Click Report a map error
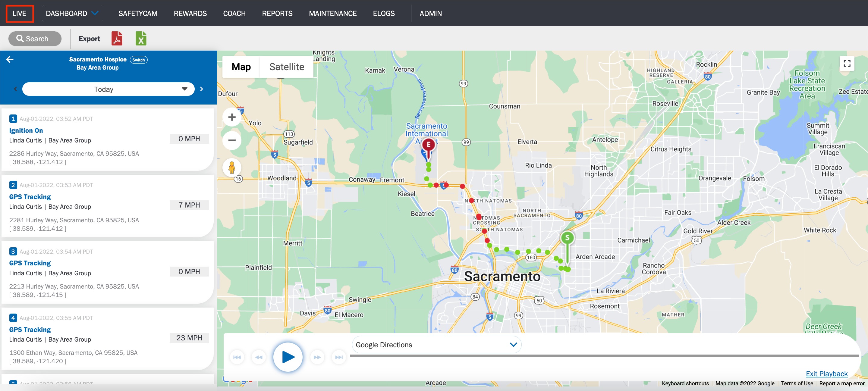The image size is (868, 391). (842, 383)
